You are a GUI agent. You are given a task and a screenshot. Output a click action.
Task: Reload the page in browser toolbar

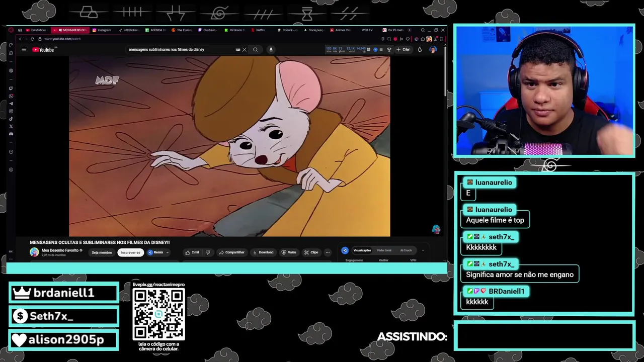[x=32, y=39]
